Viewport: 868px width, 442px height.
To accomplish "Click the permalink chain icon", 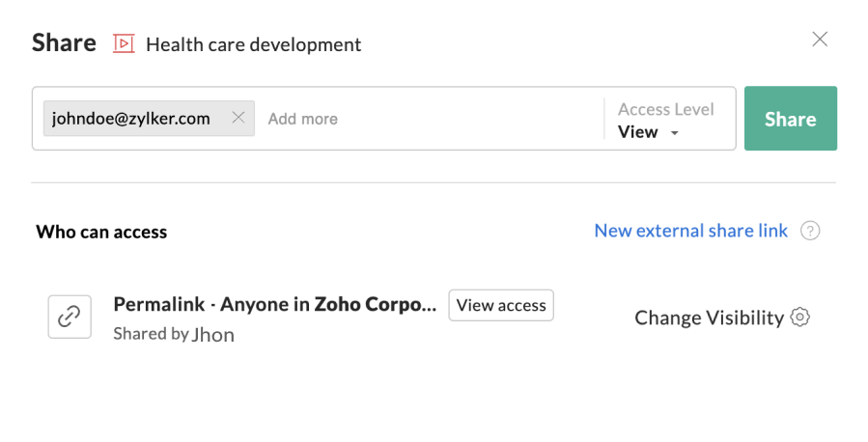I will click(x=70, y=317).
